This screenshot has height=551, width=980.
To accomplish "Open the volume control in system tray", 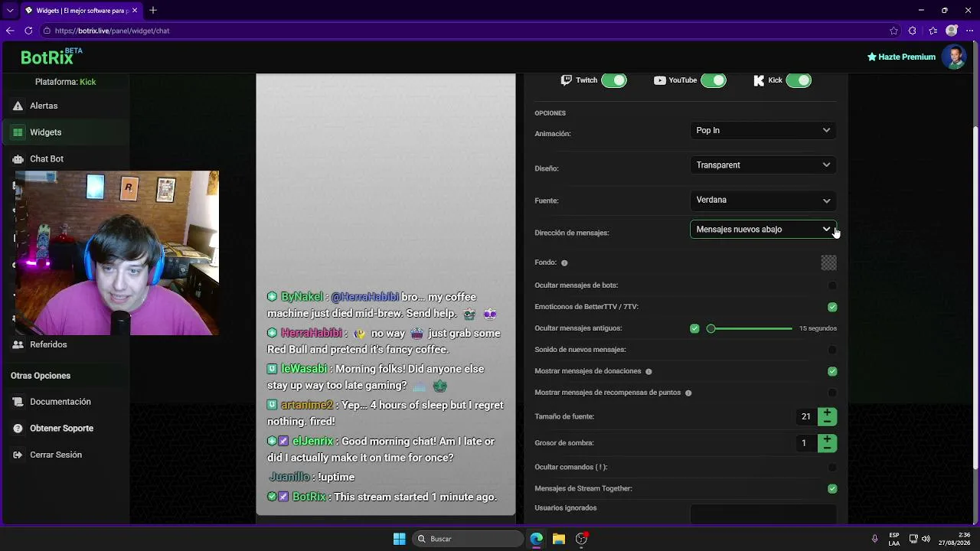I will tap(926, 539).
